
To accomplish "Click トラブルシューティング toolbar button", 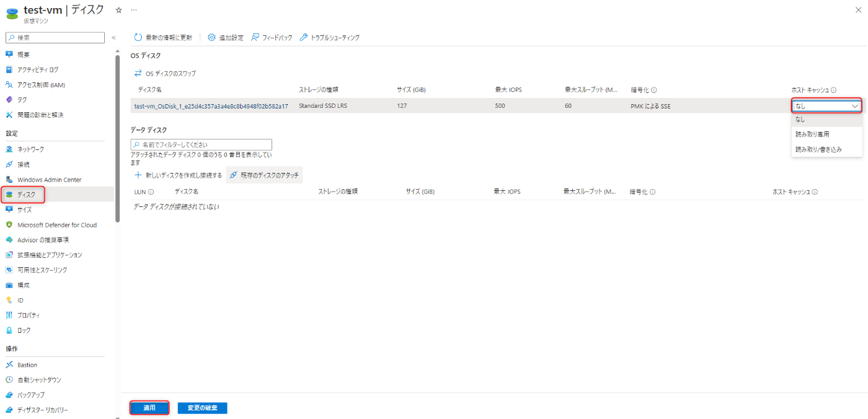I will point(329,38).
